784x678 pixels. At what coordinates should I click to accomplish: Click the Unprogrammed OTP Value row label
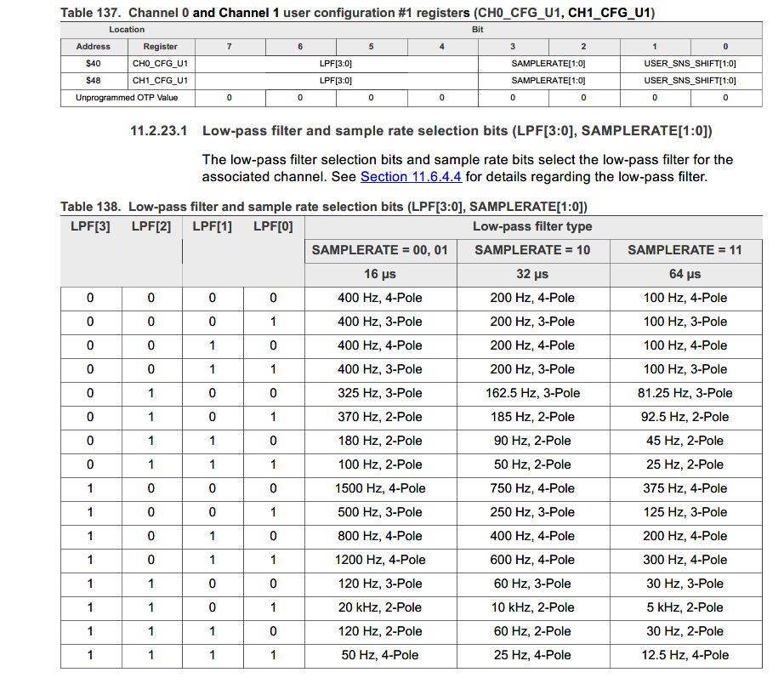tap(127, 98)
